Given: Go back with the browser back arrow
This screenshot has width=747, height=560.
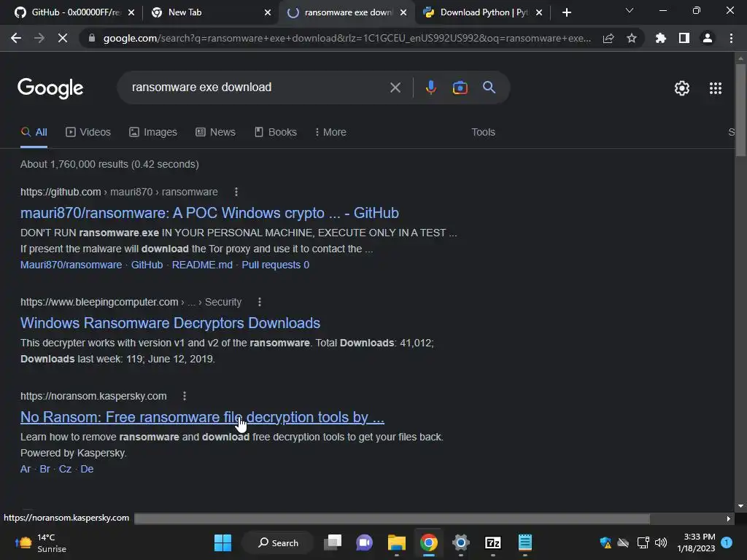Looking at the screenshot, I should click(16, 38).
